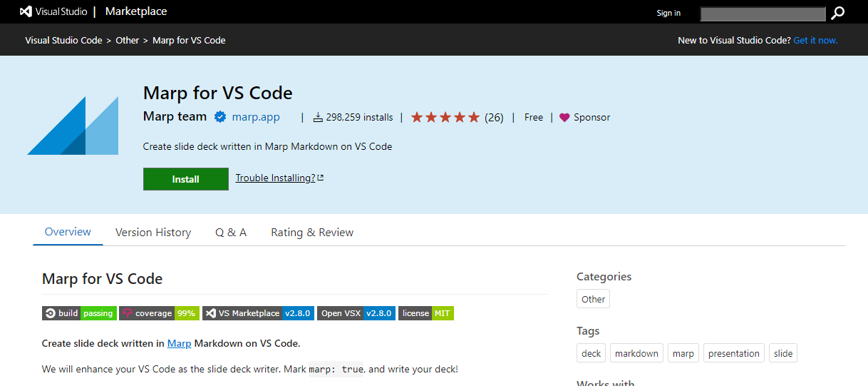Screen dimensions: 868x386
Task: Select the Overview tab
Action: 68,232
